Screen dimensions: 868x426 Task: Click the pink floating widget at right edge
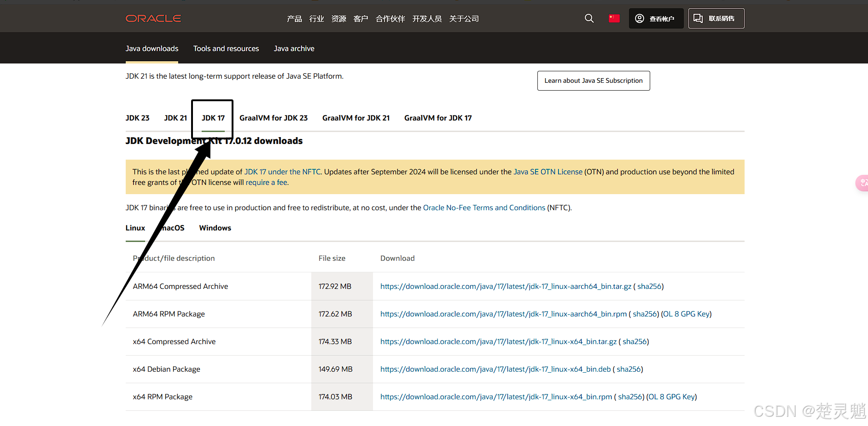(x=862, y=183)
